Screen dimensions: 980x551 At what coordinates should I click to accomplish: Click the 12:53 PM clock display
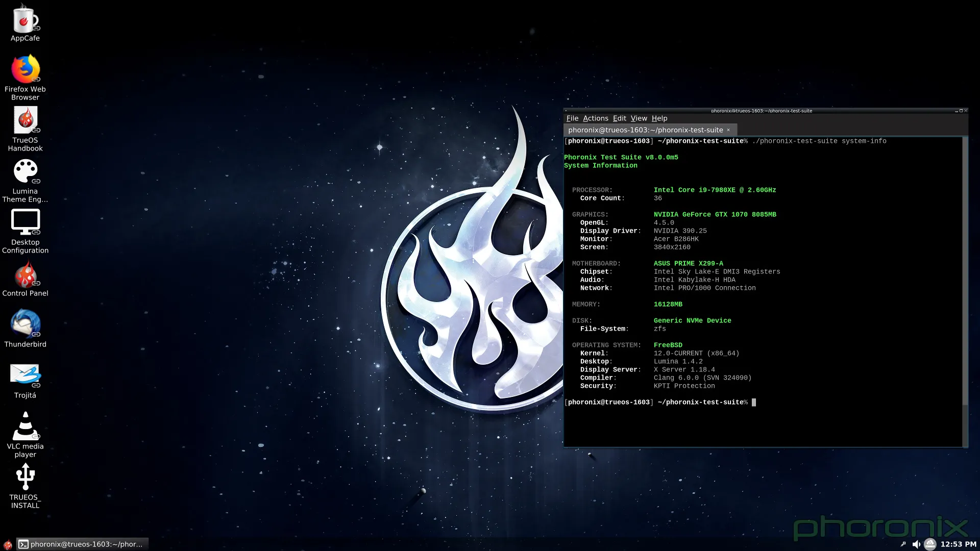(959, 544)
